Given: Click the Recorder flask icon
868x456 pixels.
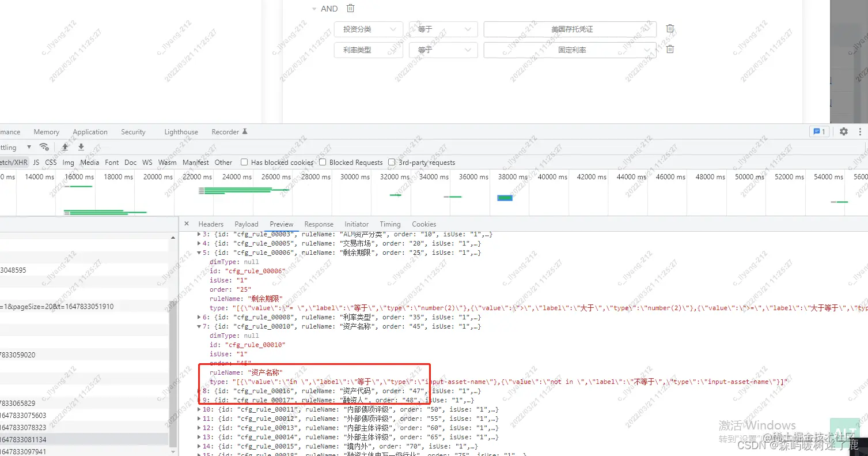Looking at the screenshot, I should coord(245,131).
